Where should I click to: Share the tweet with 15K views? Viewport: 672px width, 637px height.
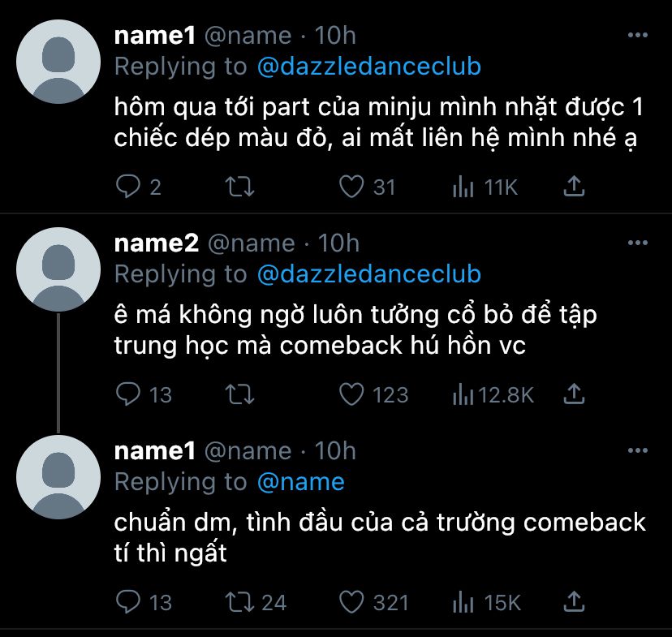pyautogui.click(x=574, y=602)
